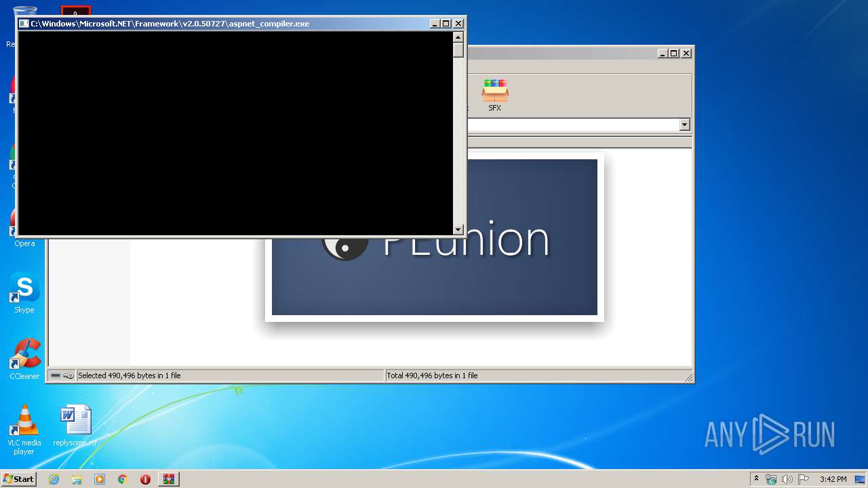Click the Start button
868x488 pixels.
(19, 479)
